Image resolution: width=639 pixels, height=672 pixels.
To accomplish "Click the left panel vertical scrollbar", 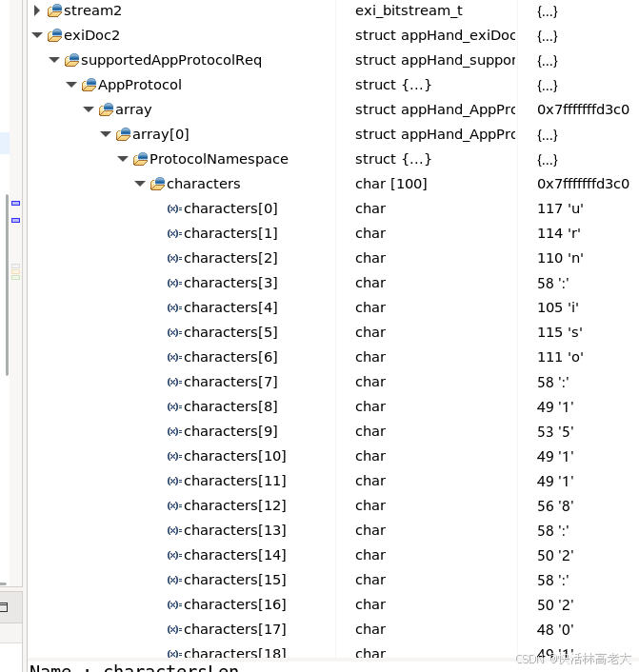I will pyautogui.click(x=7, y=285).
